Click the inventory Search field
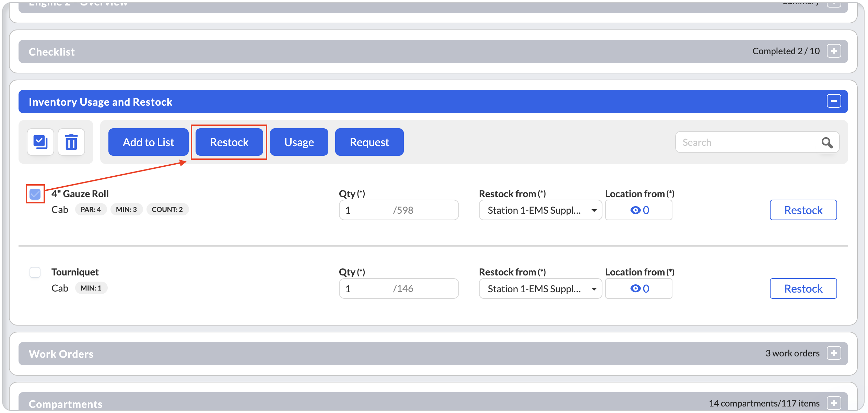The height and width of the screenshot is (413, 868). (748, 142)
